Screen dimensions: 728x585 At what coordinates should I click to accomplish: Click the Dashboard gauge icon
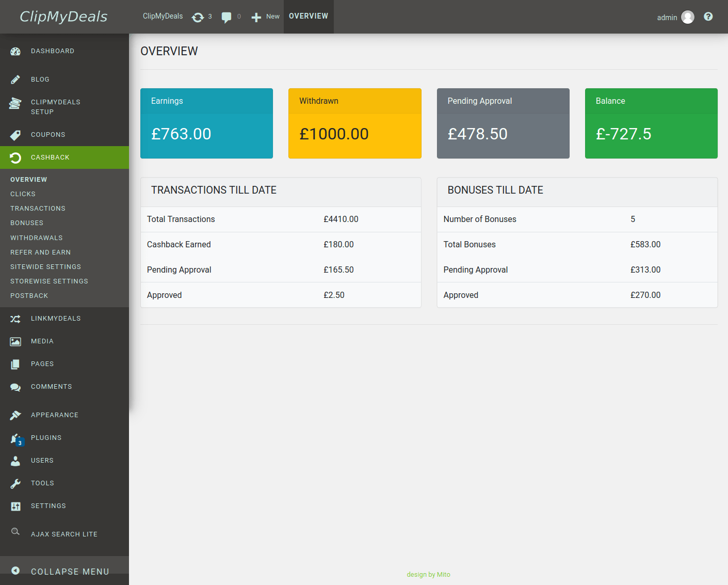(15, 51)
